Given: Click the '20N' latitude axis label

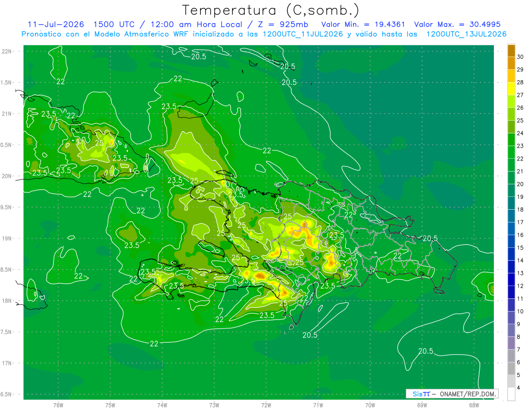Looking at the screenshot, I should [x=6, y=176].
